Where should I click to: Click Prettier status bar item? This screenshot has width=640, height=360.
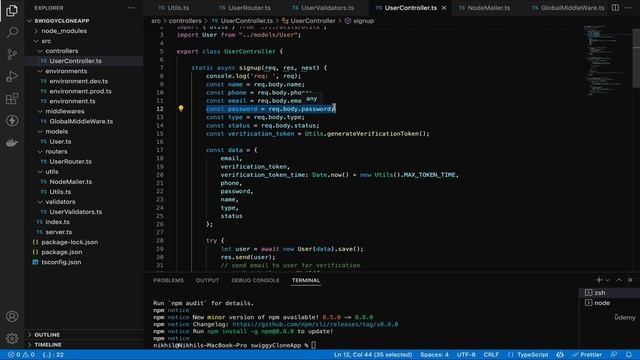click(x=587, y=355)
